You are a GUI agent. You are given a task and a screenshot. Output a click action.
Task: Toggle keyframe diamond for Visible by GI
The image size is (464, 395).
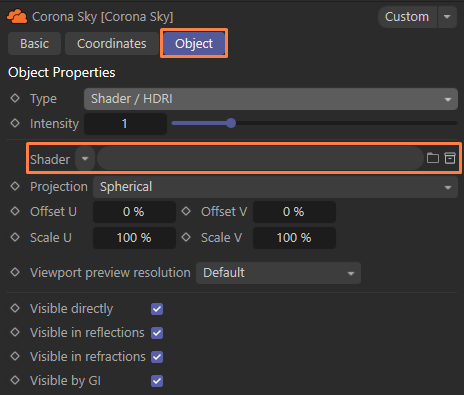(x=15, y=380)
